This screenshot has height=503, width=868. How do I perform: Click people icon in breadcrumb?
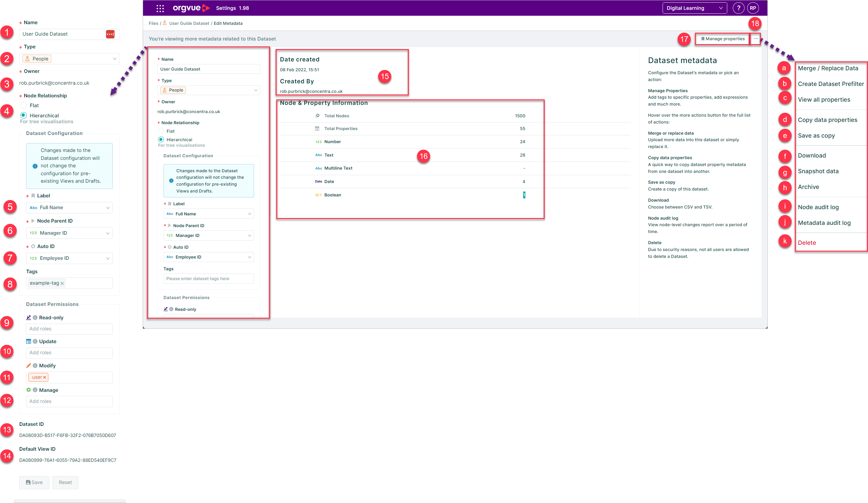(x=165, y=23)
